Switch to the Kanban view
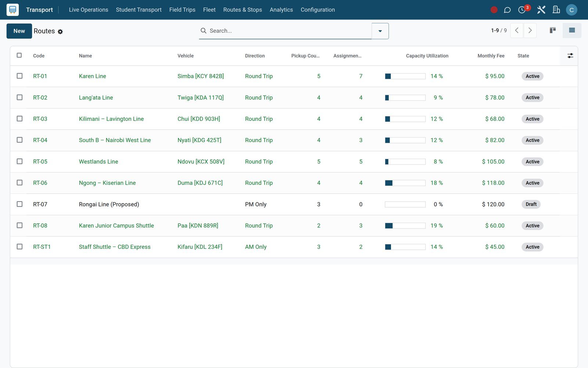The image size is (588, 368). pos(552,31)
